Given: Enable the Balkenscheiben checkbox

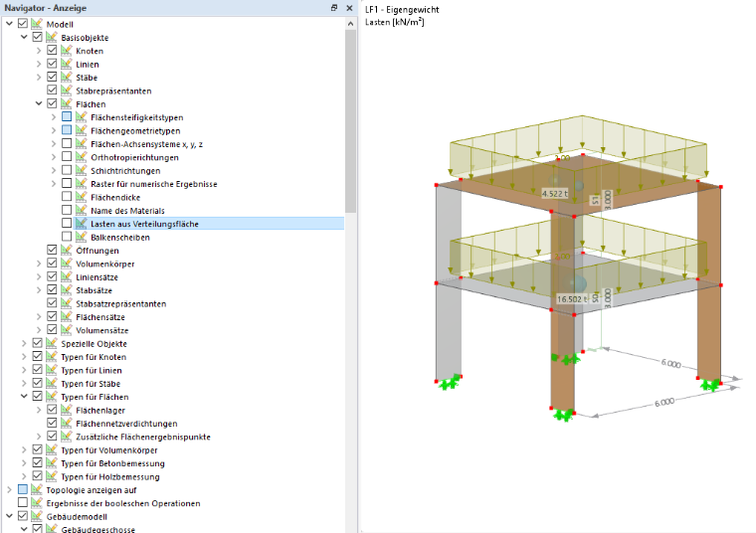Looking at the screenshot, I should (67, 237).
